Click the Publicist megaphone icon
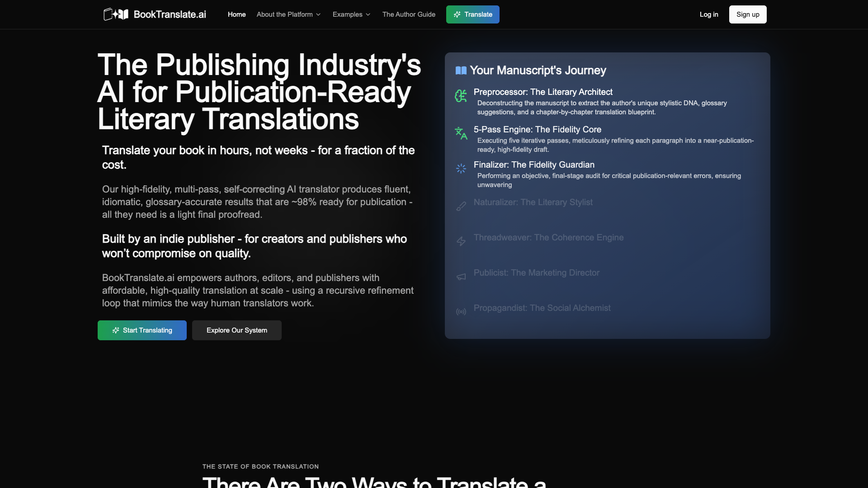The height and width of the screenshot is (488, 868). point(461,277)
